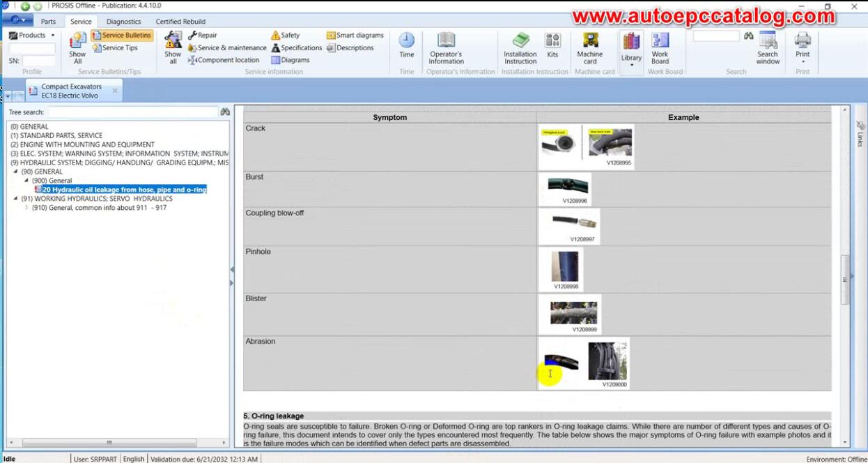Toggle the Repair filter
Image resolution: width=868 pixels, height=463 pixels.
click(202, 36)
